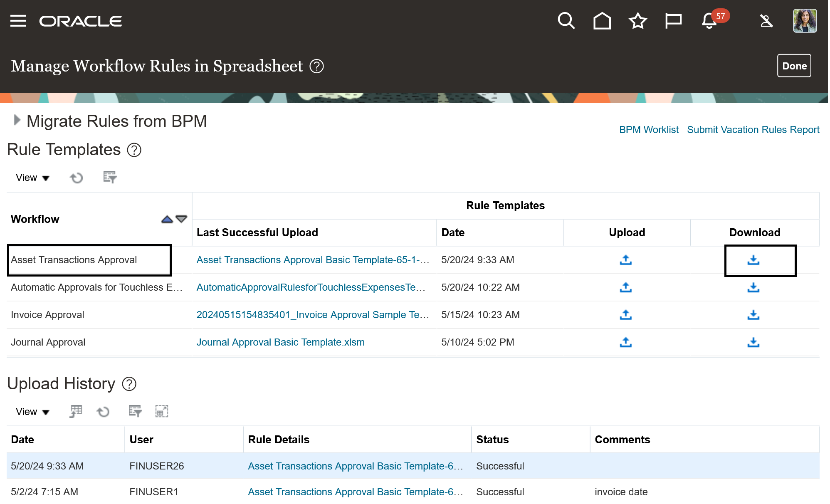Click the 'invoice date' comment cell
The image size is (830, 504).
(621, 492)
